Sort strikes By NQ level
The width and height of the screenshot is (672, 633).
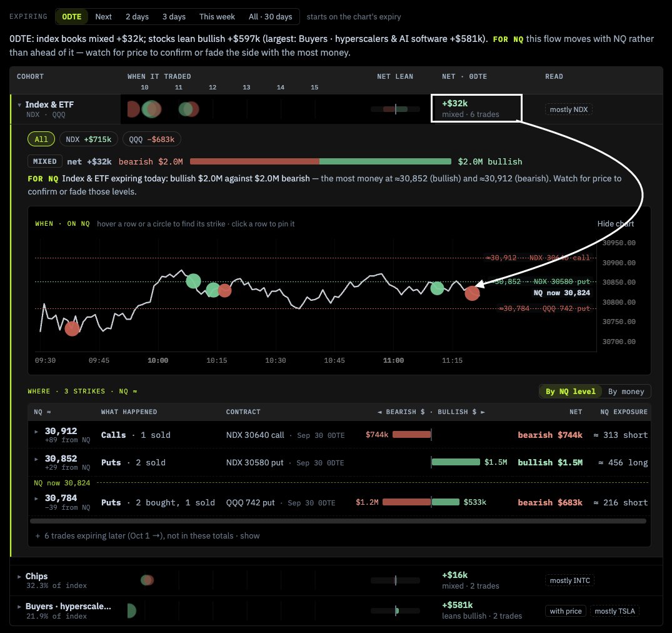coord(571,391)
